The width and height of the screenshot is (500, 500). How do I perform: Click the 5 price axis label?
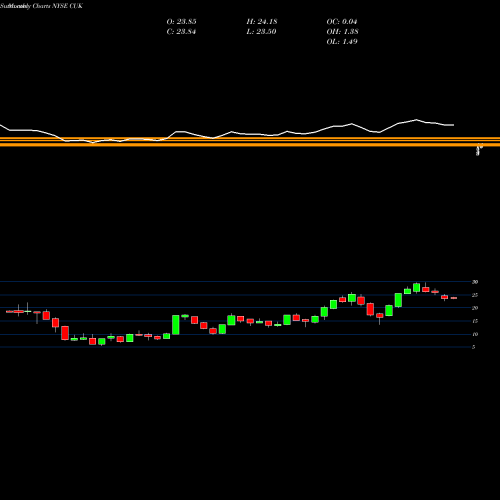pyautogui.click(x=474, y=347)
